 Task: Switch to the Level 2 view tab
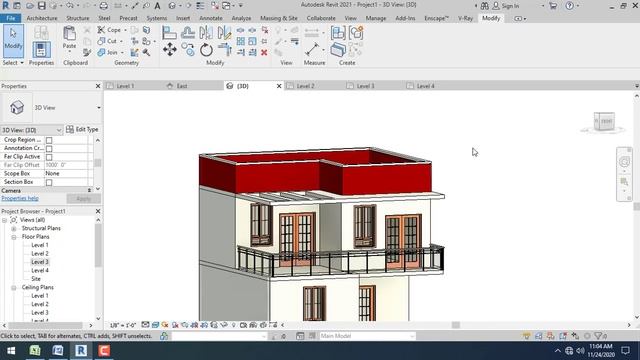305,86
